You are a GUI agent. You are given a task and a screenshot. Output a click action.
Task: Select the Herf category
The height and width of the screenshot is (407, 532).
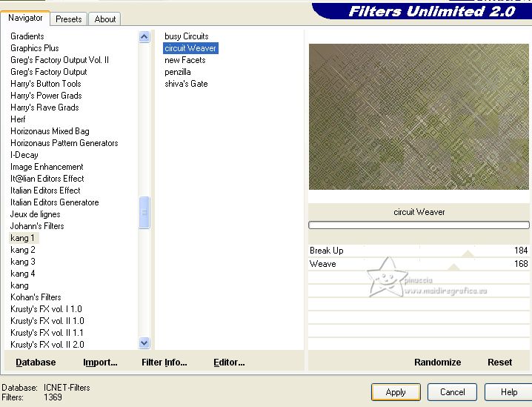(x=18, y=119)
